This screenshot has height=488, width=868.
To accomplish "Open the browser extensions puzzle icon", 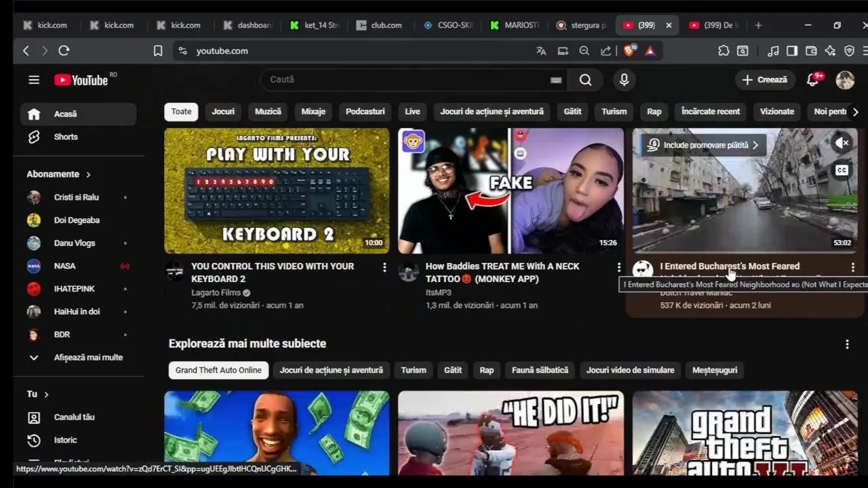I will tap(724, 51).
